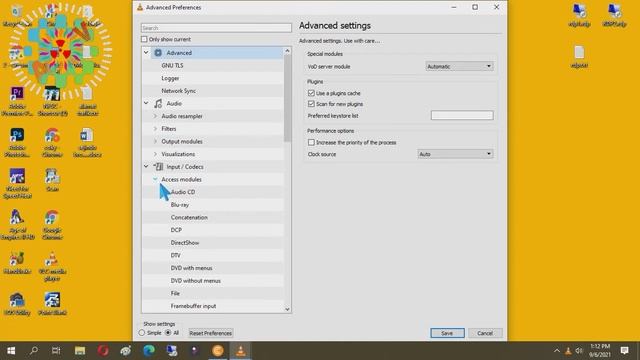Image resolution: width=640 pixels, height=360 pixels.
Task: Click the tree scrollbar down arrow
Action: coord(287,309)
